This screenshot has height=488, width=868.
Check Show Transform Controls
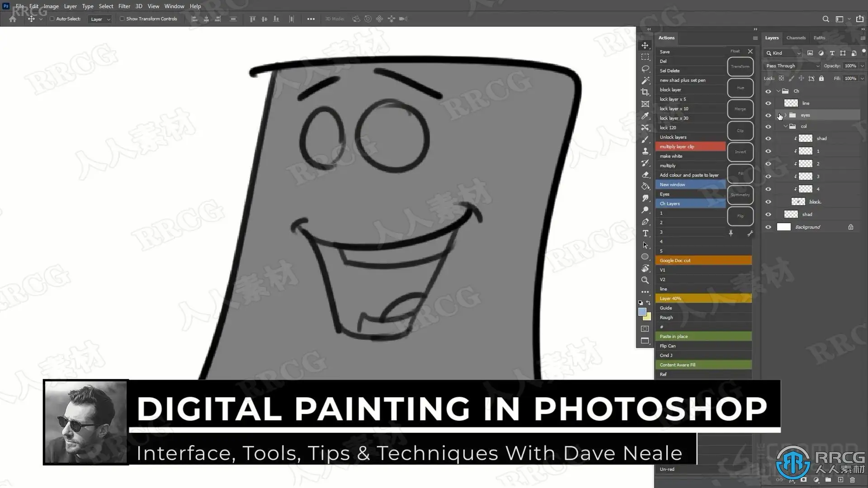click(122, 19)
